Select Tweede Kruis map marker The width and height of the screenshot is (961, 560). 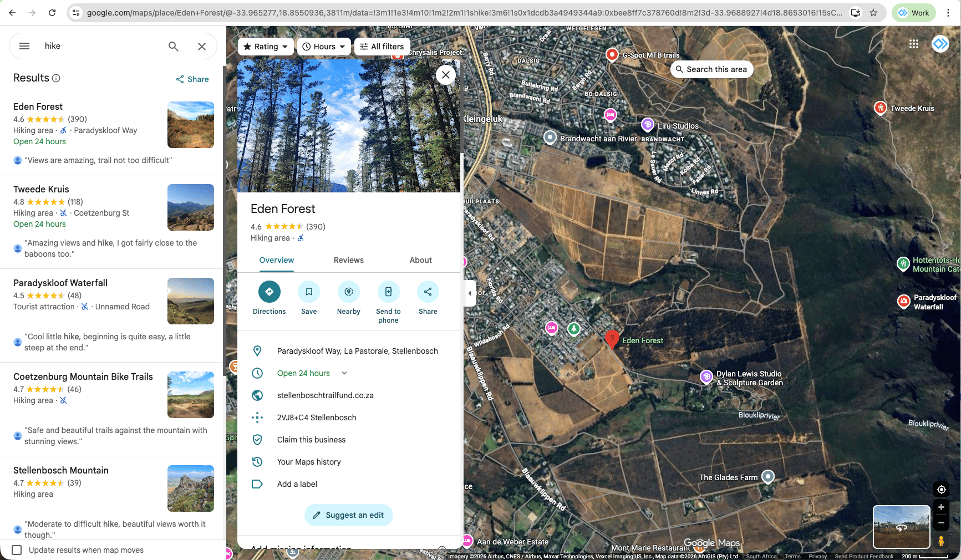pos(881,108)
